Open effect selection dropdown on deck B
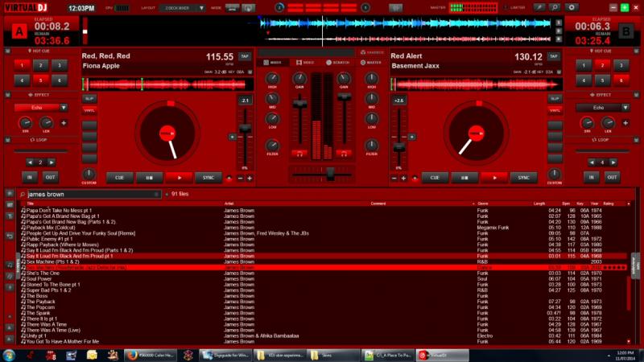Image resolution: width=644 pixels, height=362 pixels. click(625, 108)
